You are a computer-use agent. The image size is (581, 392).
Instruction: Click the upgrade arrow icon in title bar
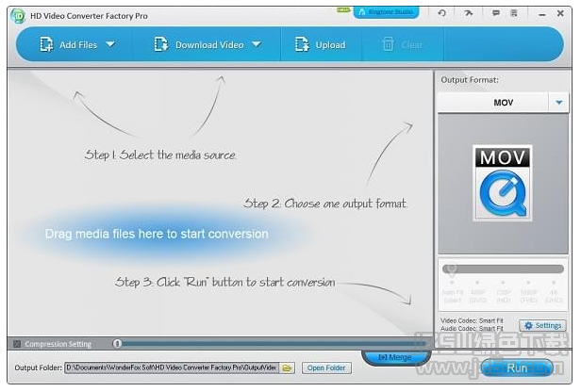pos(469,13)
